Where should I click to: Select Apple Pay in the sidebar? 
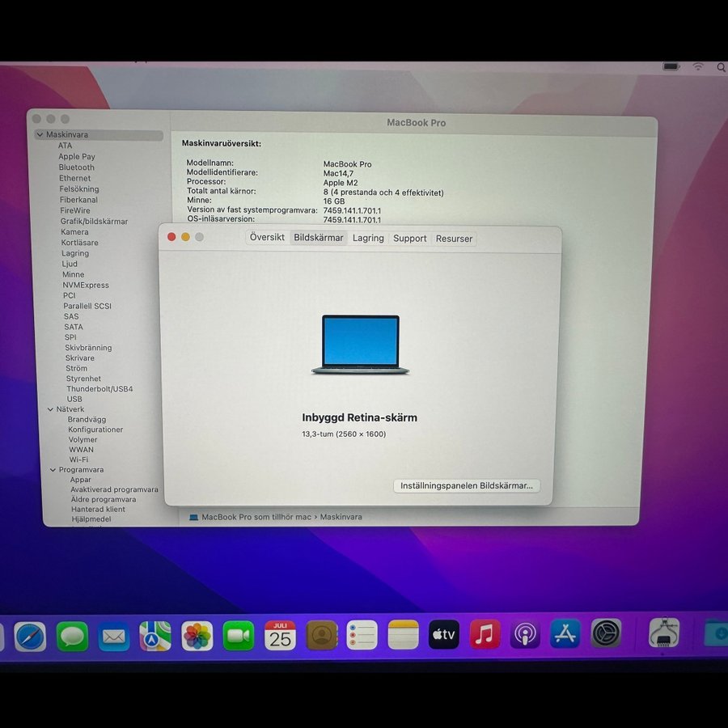click(77, 156)
